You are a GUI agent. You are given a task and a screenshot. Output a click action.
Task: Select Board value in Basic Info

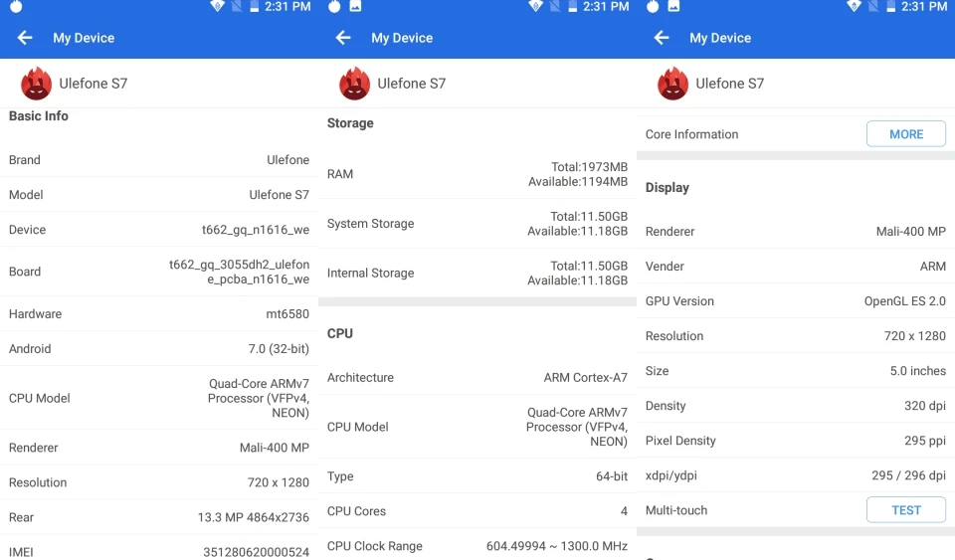coord(239,273)
